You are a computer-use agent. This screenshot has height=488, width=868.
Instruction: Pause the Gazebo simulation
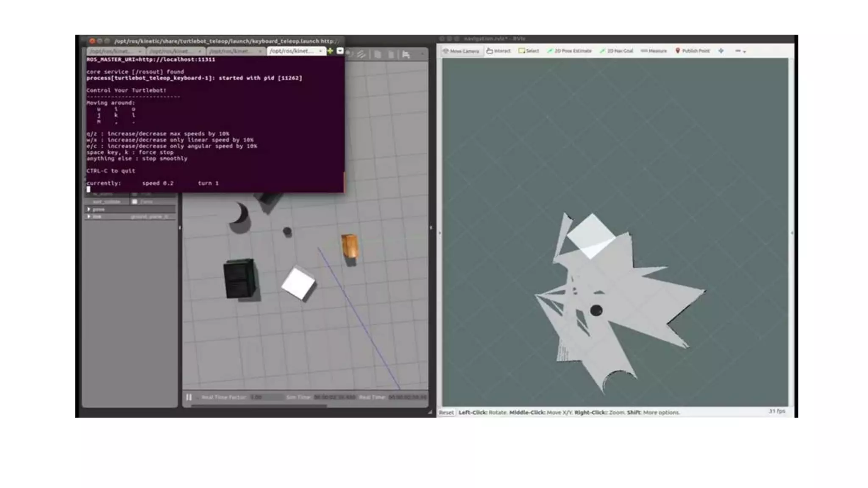click(x=189, y=397)
